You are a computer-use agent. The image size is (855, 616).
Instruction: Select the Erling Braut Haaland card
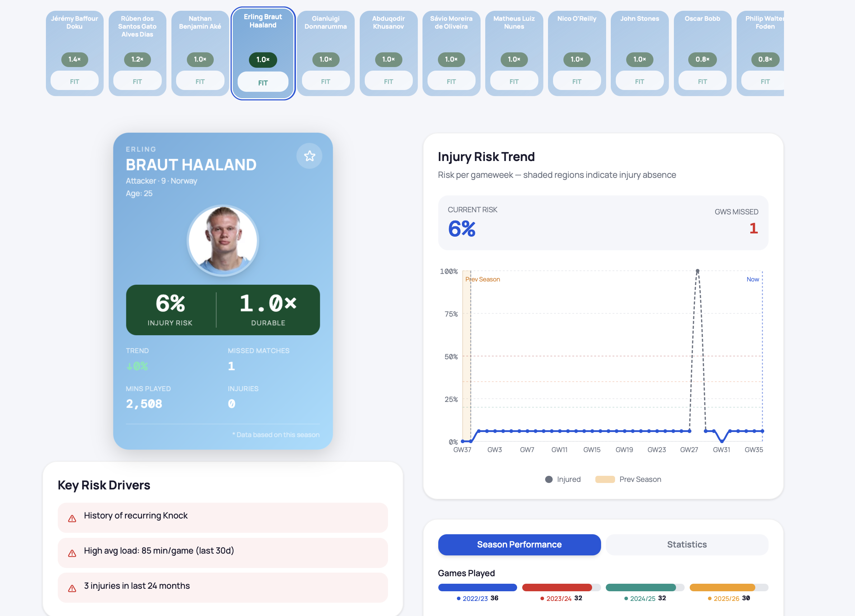[x=263, y=53]
